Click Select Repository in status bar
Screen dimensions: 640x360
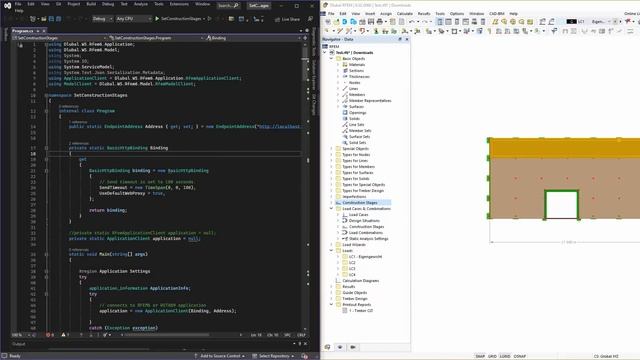pyautogui.click(x=273, y=356)
